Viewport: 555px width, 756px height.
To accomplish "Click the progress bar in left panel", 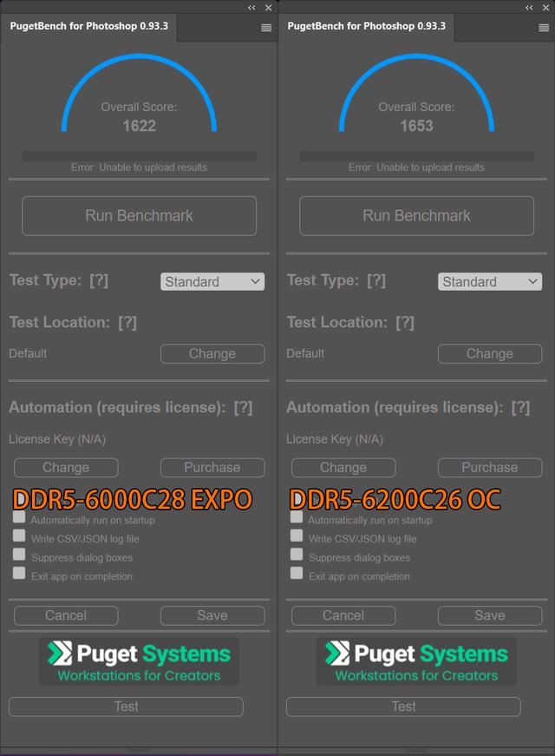I will pyautogui.click(x=140, y=156).
